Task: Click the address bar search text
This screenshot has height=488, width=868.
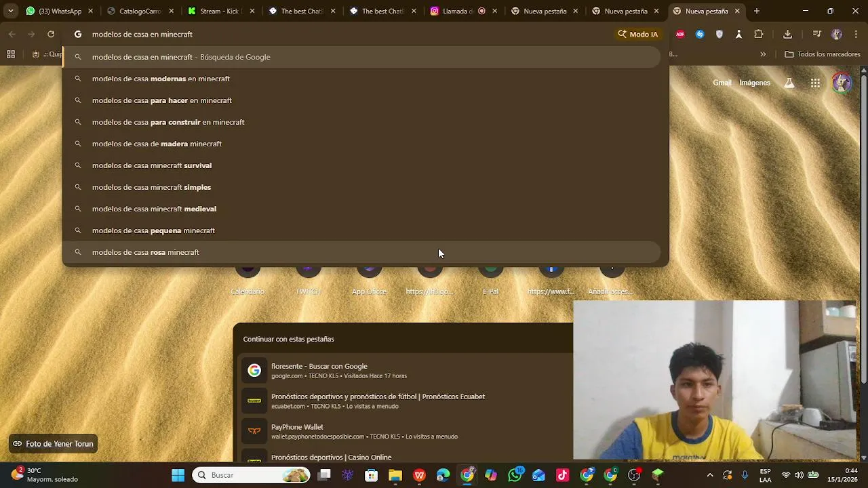Action: [x=142, y=34]
